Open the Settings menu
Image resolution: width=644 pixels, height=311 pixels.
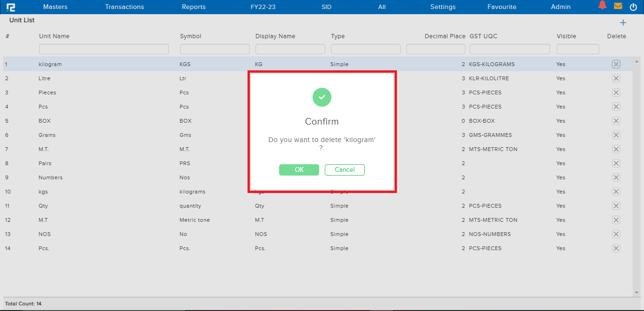pyautogui.click(x=443, y=7)
